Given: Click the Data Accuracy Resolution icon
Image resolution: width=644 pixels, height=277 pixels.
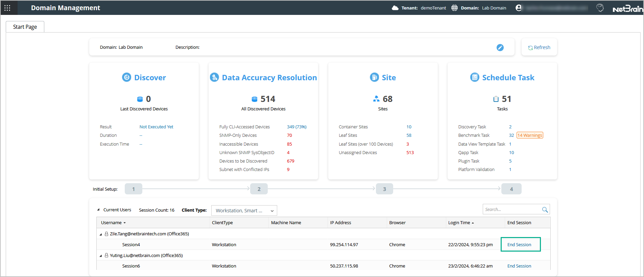Looking at the screenshot, I should (214, 78).
